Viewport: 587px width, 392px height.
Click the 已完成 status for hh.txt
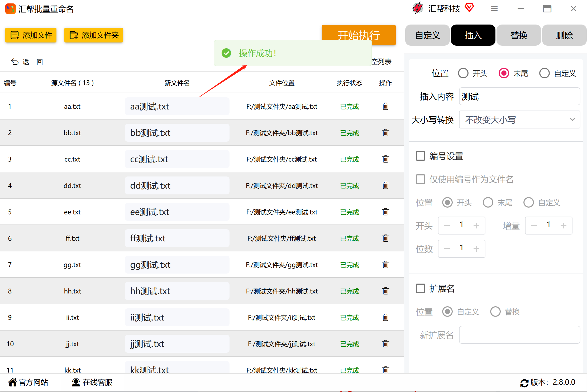point(350,291)
